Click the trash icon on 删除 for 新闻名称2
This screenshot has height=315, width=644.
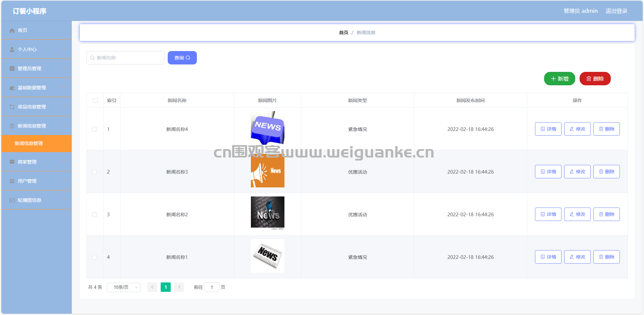coord(601,214)
